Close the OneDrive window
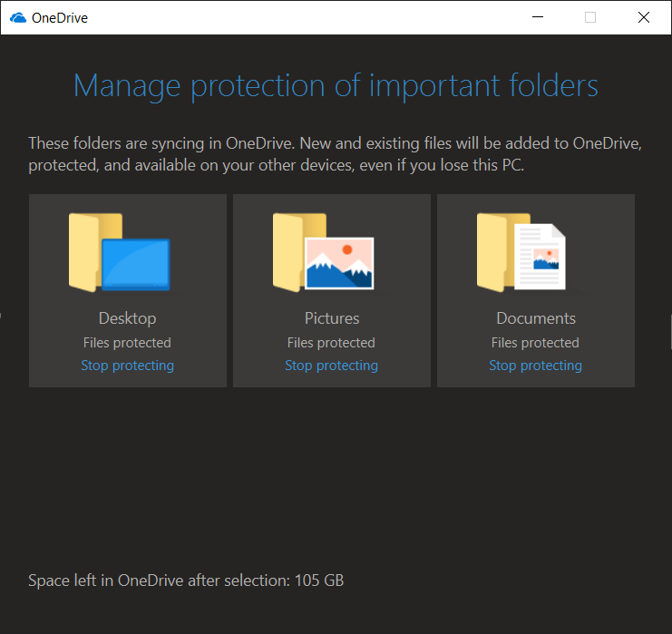The image size is (672, 634). 644,17
